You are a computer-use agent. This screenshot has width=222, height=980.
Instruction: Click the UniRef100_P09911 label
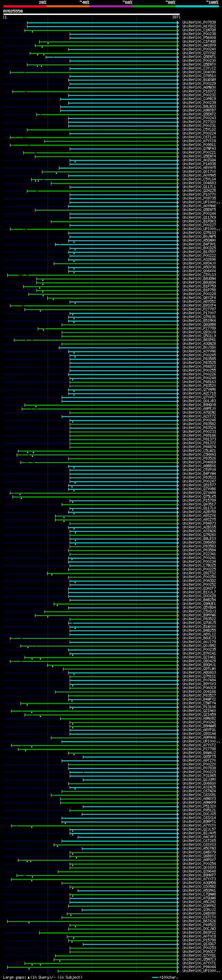pyautogui.click(x=199, y=145)
